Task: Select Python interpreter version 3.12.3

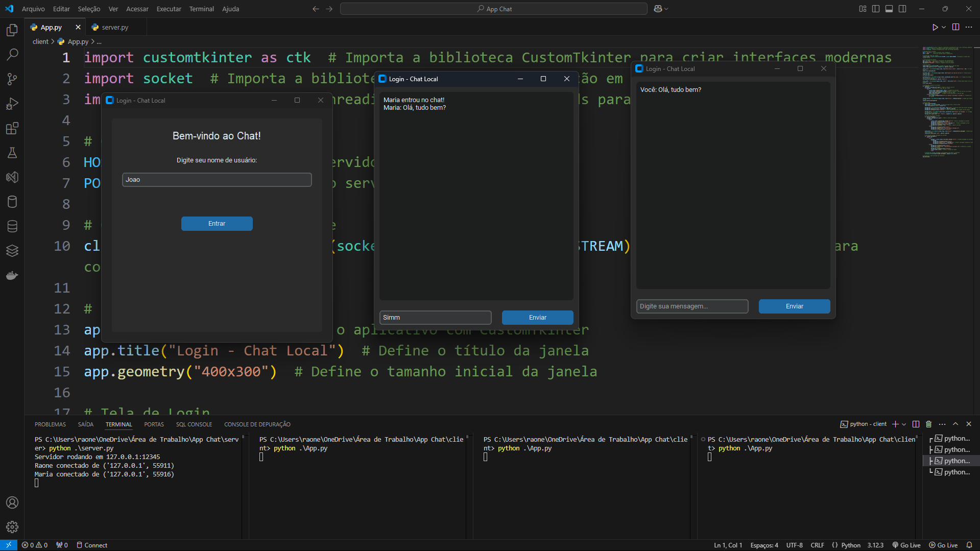Action: 875,545
